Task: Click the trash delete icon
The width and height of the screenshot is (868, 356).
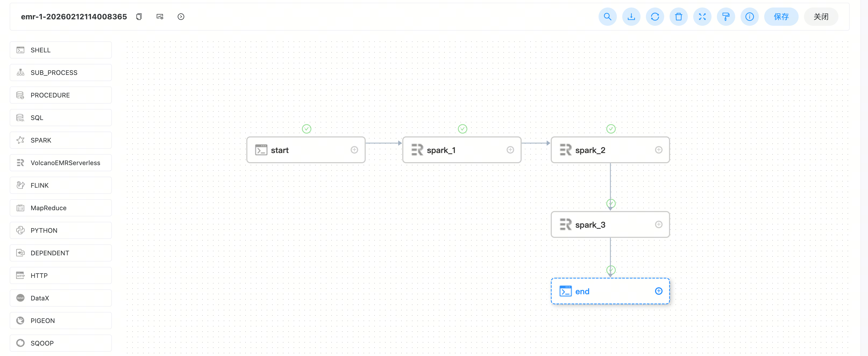Action: click(x=678, y=16)
